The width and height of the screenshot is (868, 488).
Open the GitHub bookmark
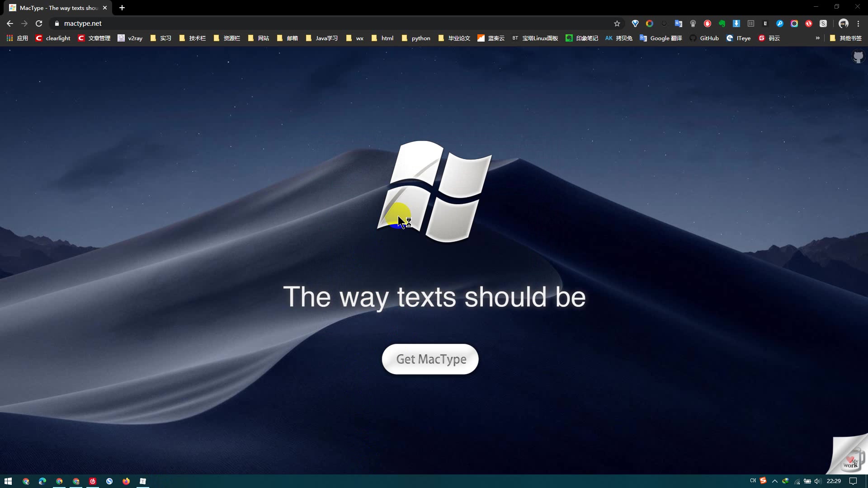point(704,38)
